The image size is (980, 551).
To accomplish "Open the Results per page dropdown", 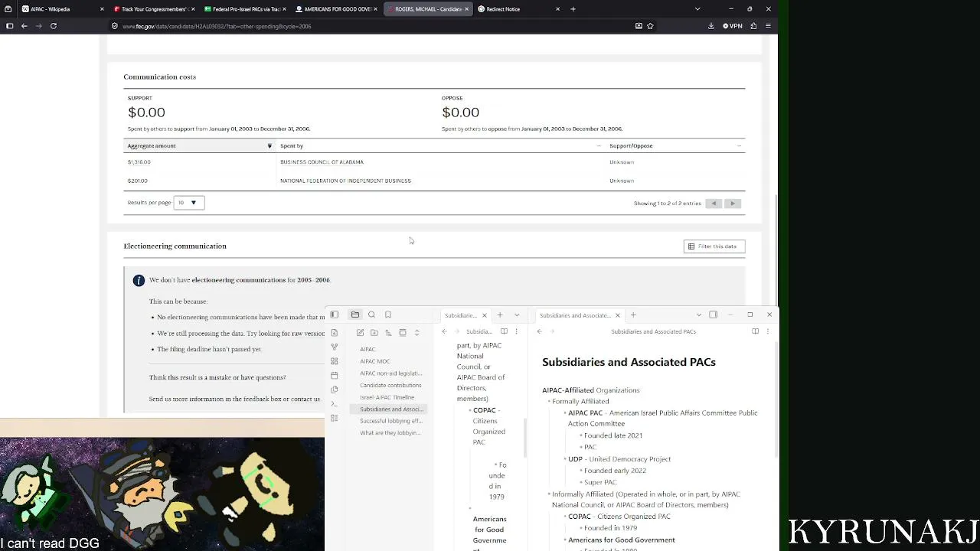I will point(189,203).
